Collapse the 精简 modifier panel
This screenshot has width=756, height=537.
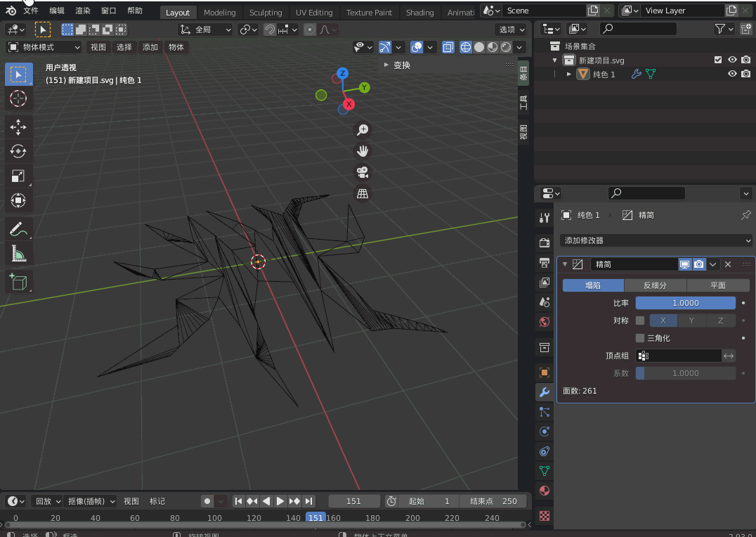pos(565,264)
